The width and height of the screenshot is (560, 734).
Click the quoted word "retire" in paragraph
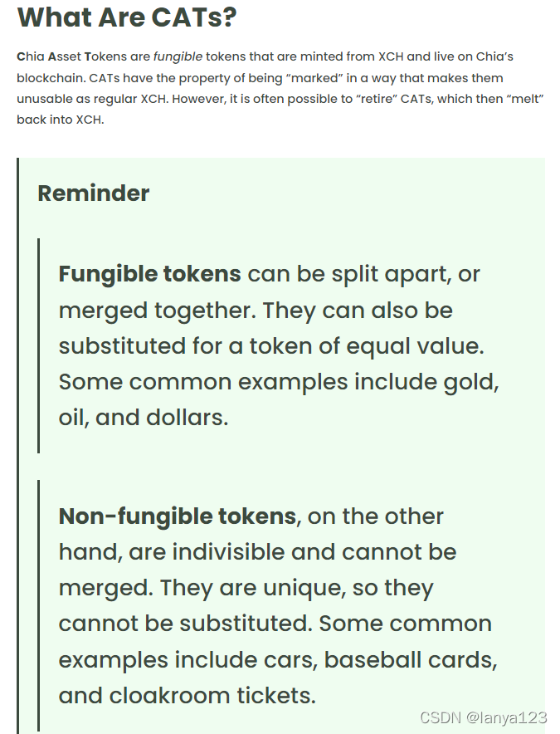point(375,100)
